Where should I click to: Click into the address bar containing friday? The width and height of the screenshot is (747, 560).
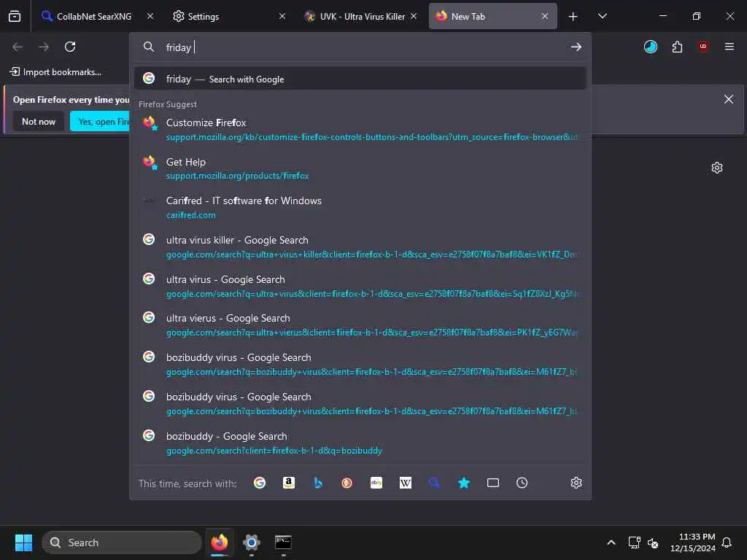coord(360,47)
